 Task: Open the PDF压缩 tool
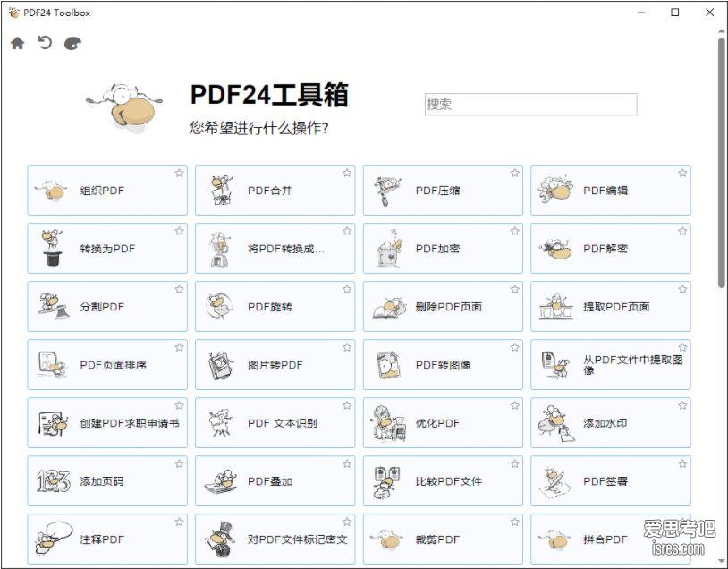443,190
